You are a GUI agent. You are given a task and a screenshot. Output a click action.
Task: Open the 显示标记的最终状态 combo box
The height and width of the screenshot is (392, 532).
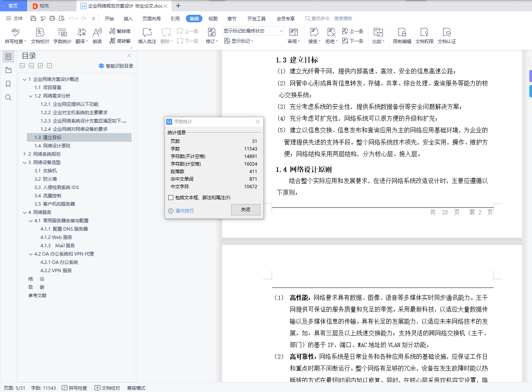(253, 31)
